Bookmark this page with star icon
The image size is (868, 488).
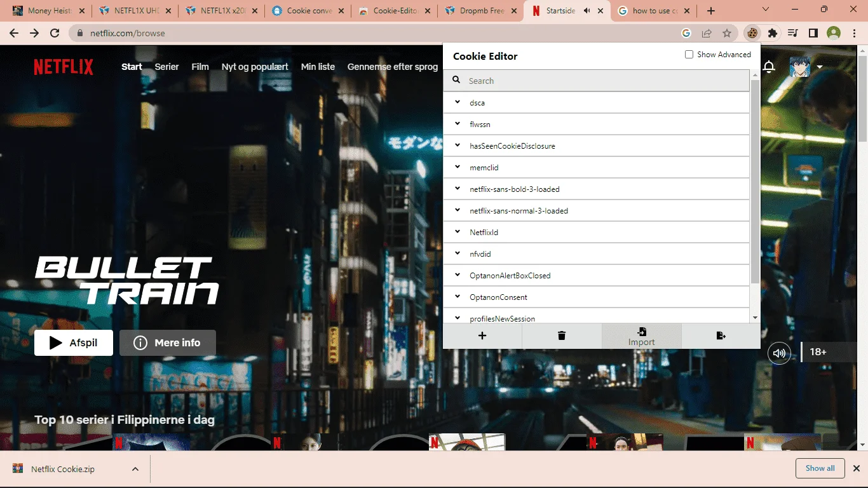[x=727, y=33]
